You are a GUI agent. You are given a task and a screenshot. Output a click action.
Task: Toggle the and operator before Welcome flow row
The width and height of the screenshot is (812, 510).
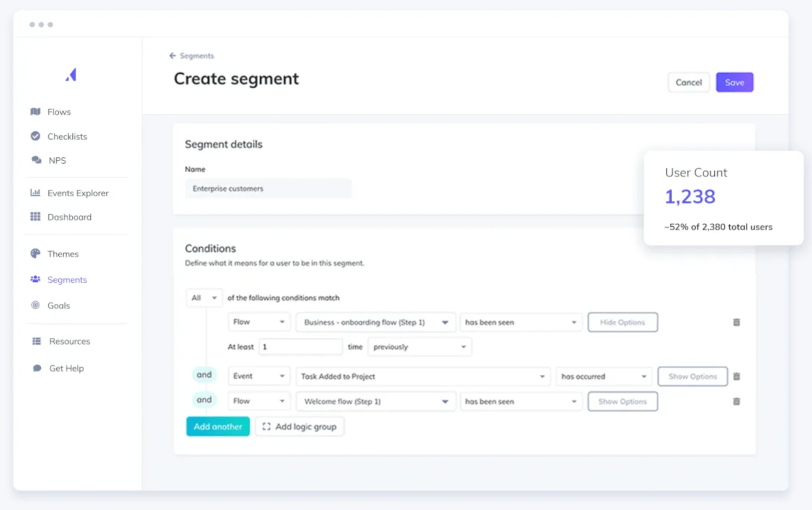(x=204, y=400)
